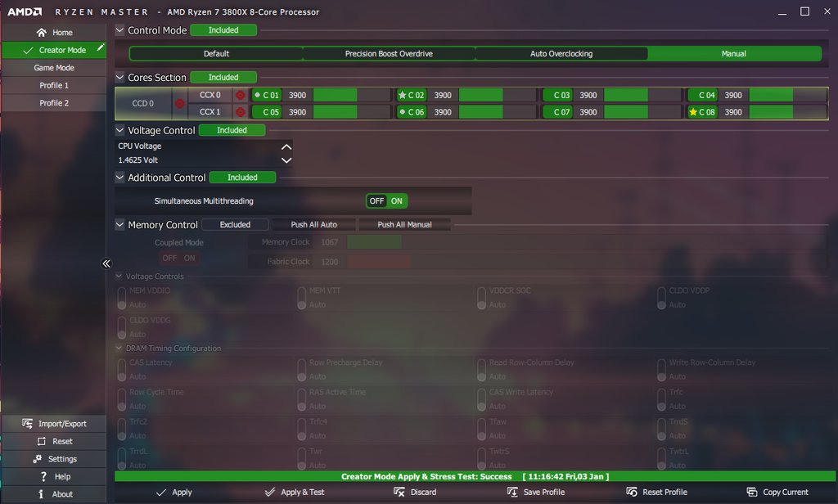Screen dimensions: 838x504
Task: Click the gold star on core C 08
Action: [x=693, y=112]
